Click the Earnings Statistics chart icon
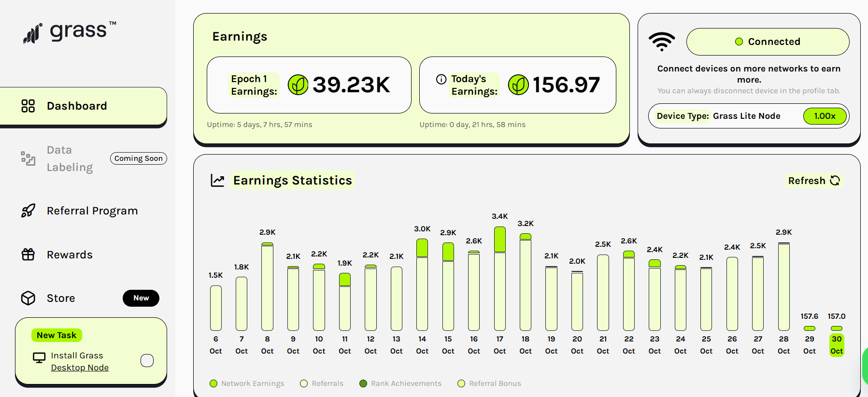 [217, 181]
